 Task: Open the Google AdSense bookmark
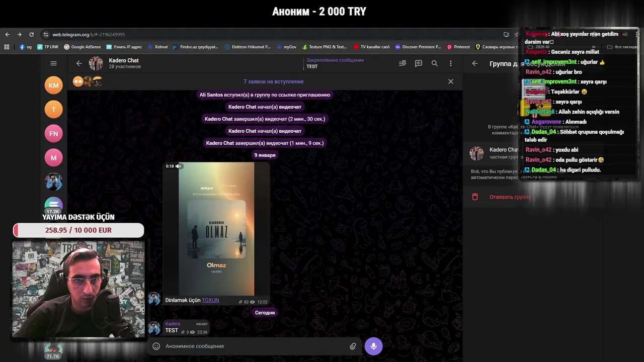pyautogui.click(x=83, y=47)
